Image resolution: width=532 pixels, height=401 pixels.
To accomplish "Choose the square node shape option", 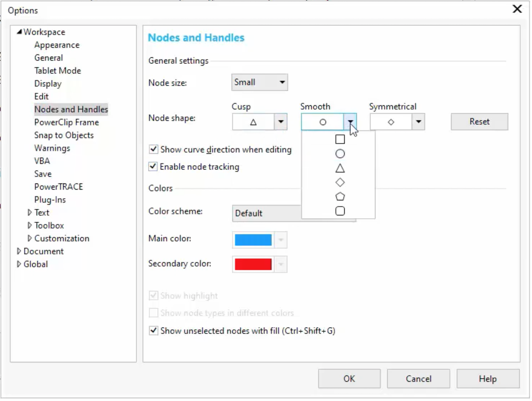I will click(340, 139).
